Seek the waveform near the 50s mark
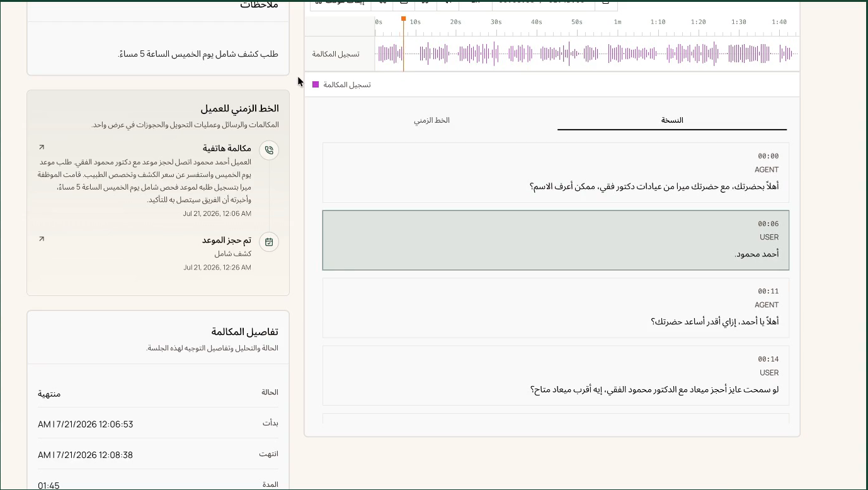 576,54
